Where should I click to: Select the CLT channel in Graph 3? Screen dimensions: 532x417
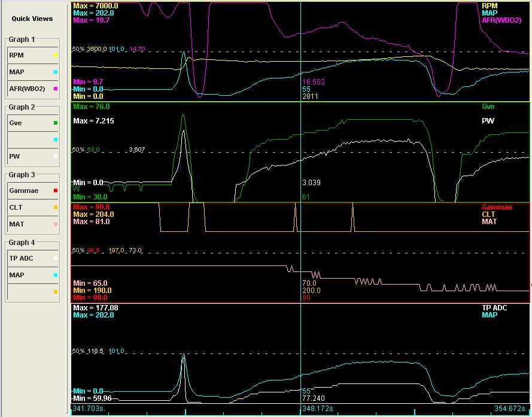point(29,207)
